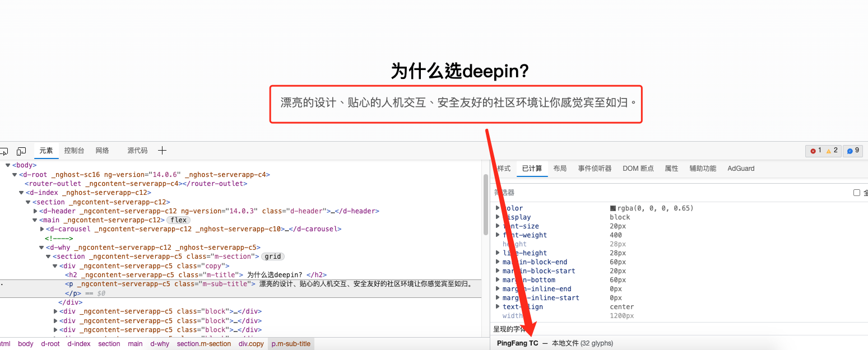Open the 布局 sidebar tab
Screen dimensions: 868x350
[560, 169]
